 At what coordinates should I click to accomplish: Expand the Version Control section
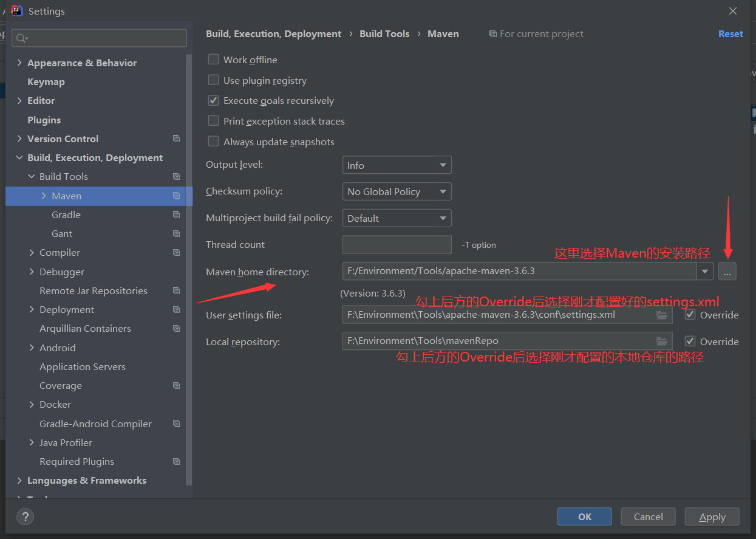pyautogui.click(x=19, y=139)
